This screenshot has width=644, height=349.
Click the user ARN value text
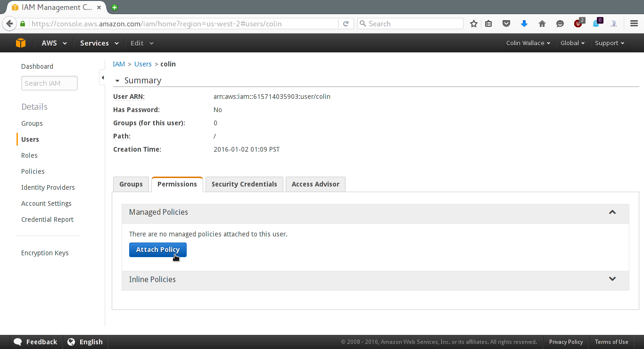click(272, 97)
